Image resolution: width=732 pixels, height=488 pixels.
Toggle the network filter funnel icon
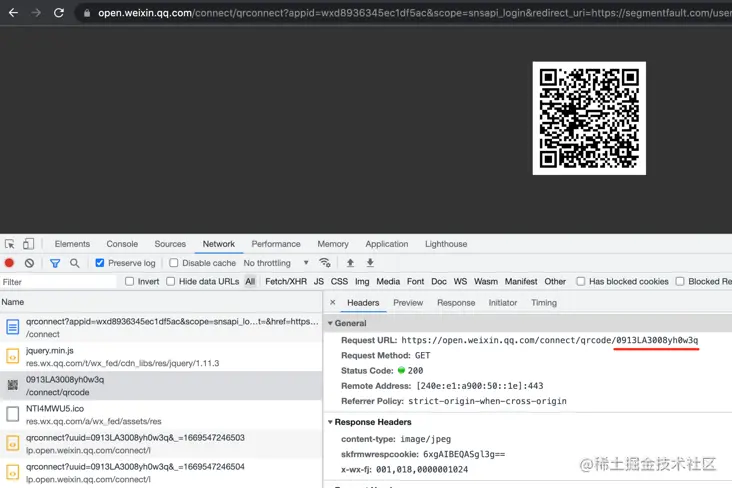55,263
